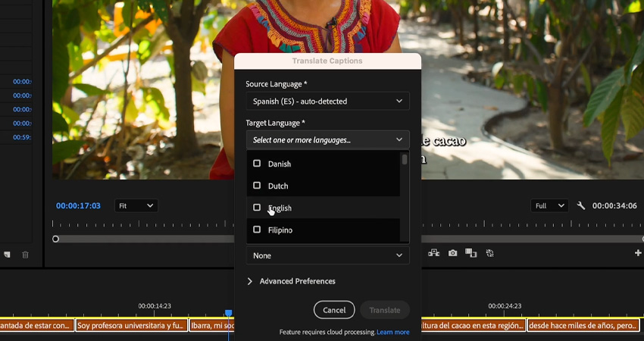The image size is (644, 341).
Task: Click the zoom scroll bar left handle
Action: [x=55, y=239]
